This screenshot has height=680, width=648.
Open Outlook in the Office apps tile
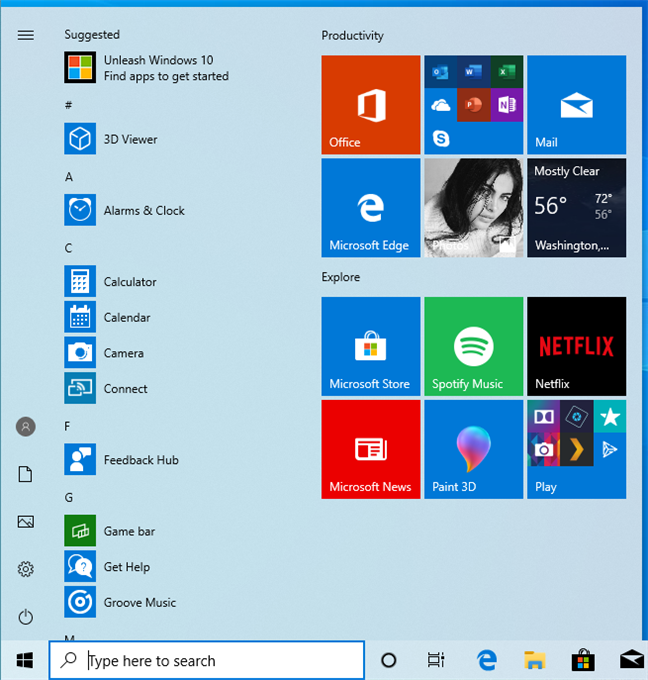pos(440,72)
